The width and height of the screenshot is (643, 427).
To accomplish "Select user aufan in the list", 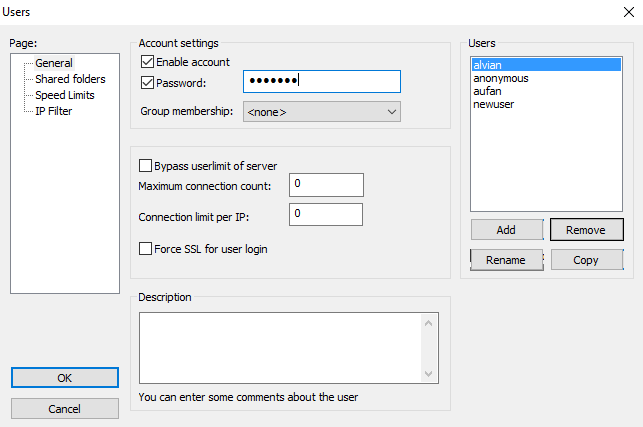I will pos(488,91).
